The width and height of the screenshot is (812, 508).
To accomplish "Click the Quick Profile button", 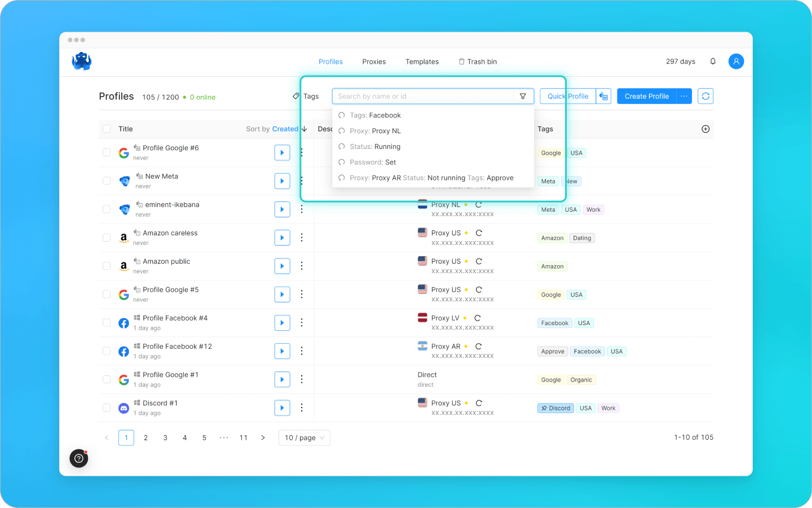I will click(568, 97).
